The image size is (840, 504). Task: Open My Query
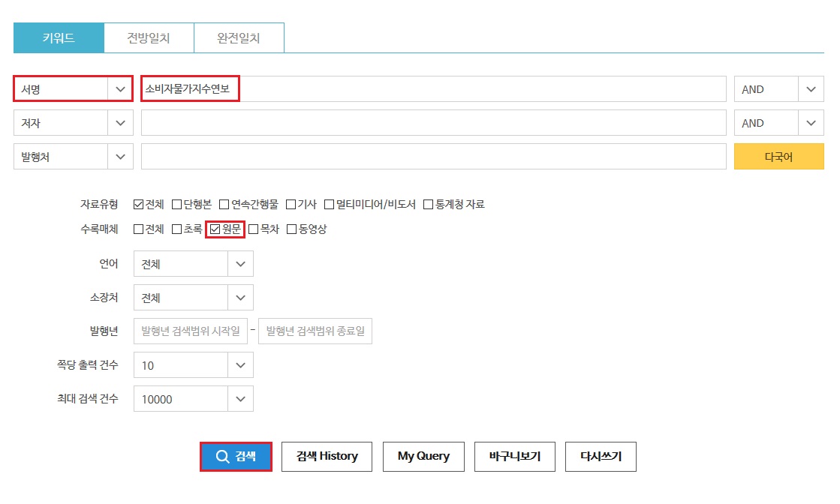pos(423,456)
